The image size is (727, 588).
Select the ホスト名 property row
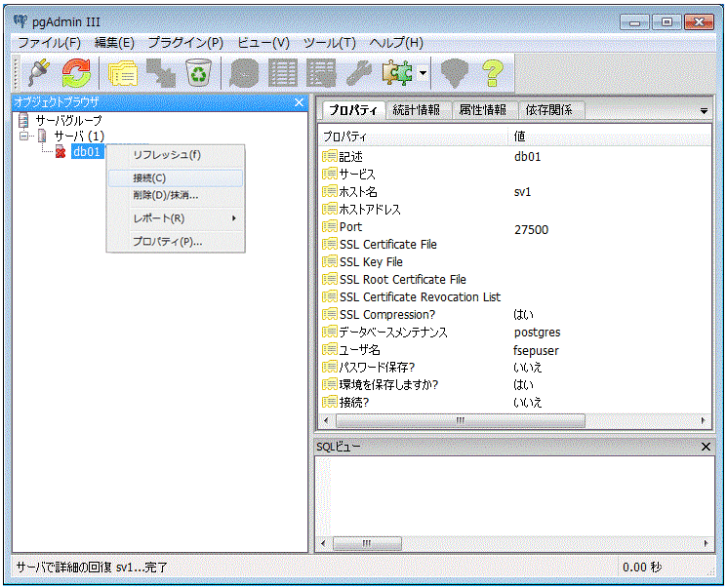click(x=515, y=192)
